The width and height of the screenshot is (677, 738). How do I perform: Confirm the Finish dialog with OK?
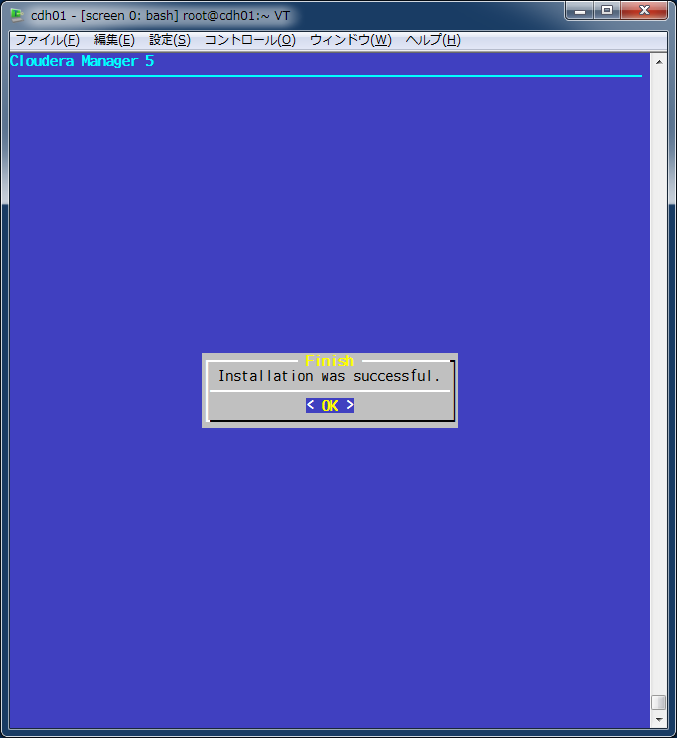click(x=330, y=405)
